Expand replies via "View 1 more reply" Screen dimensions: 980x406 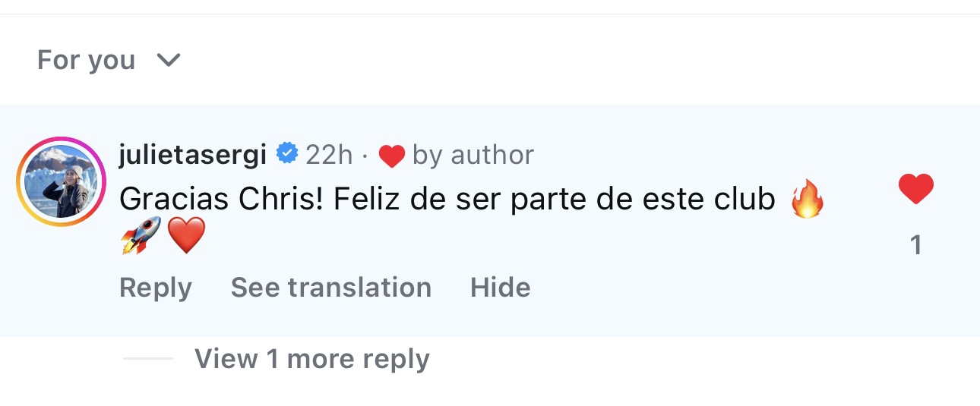coord(311,359)
